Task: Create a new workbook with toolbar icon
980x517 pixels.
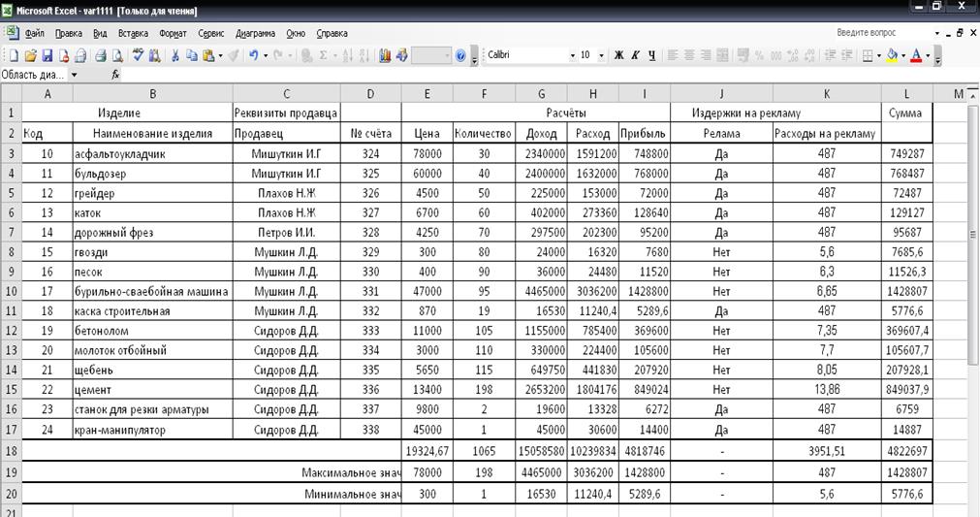Action: (x=13, y=55)
